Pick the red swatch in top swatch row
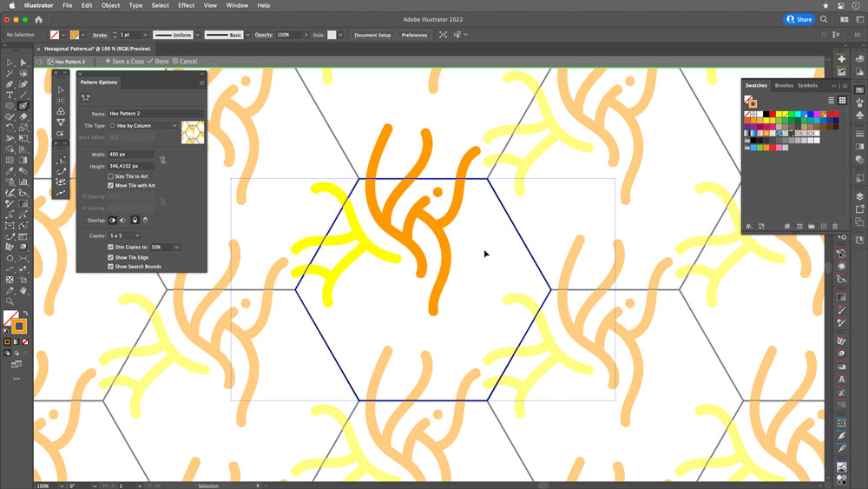The height and width of the screenshot is (489, 868). pos(773,114)
